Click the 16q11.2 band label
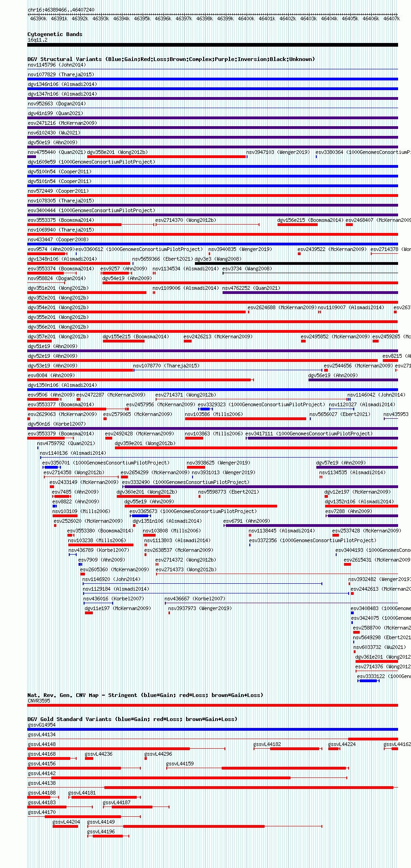 (37, 40)
